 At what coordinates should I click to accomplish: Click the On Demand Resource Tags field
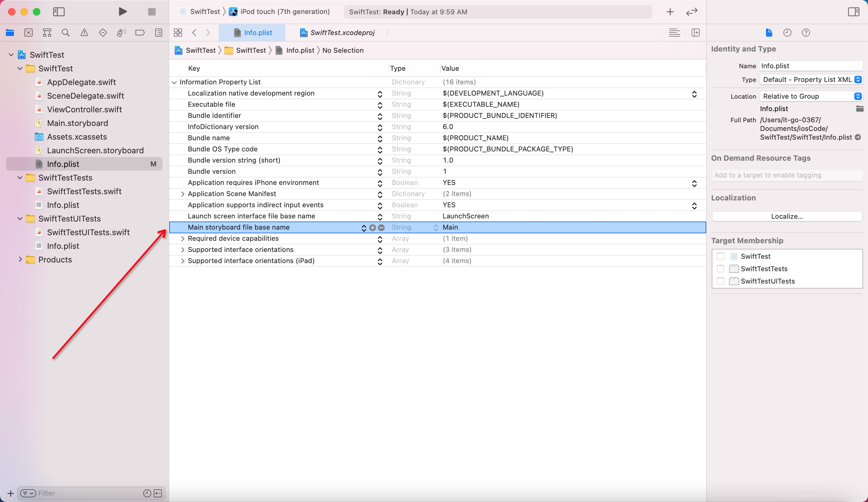click(787, 175)
